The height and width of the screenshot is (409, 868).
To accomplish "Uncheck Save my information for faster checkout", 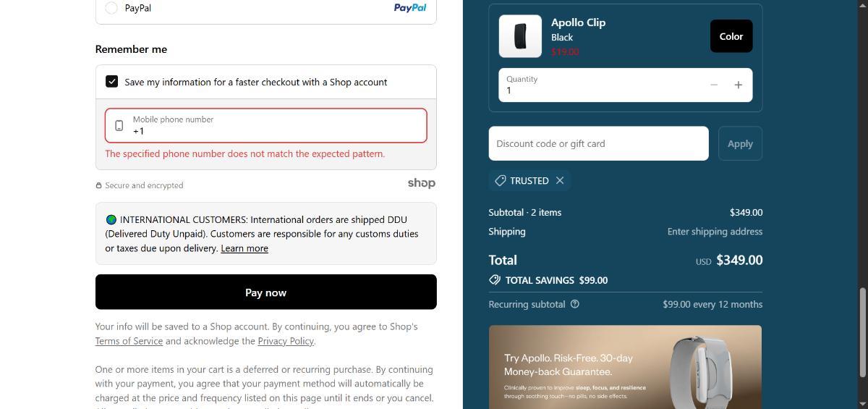I will 112,82.
